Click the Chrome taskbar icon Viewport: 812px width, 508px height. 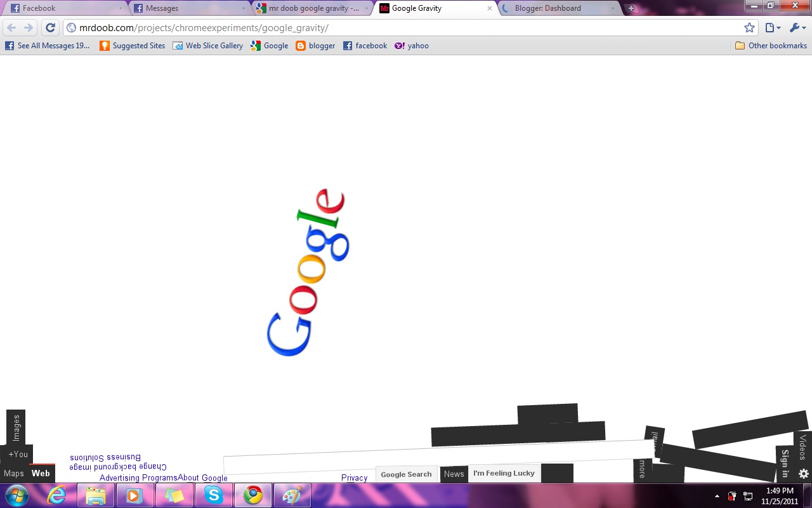(x=253, y=495)
